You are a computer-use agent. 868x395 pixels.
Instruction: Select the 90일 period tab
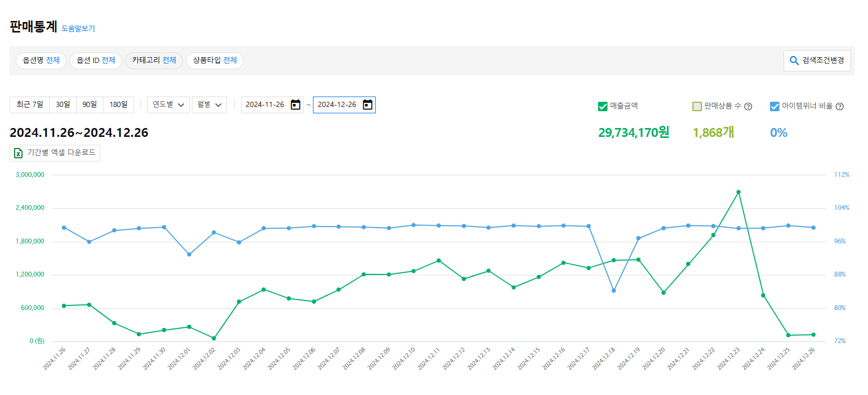tap(90, 105)
